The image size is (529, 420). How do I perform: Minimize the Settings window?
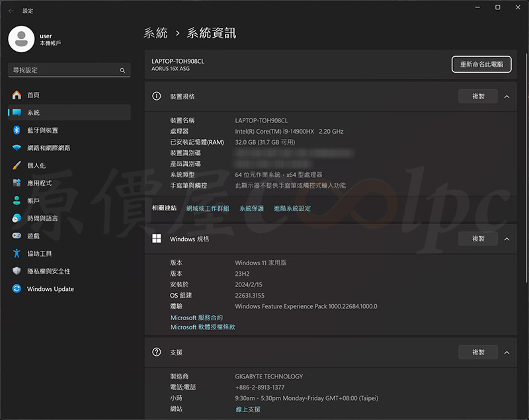click(x=477, y=7)
